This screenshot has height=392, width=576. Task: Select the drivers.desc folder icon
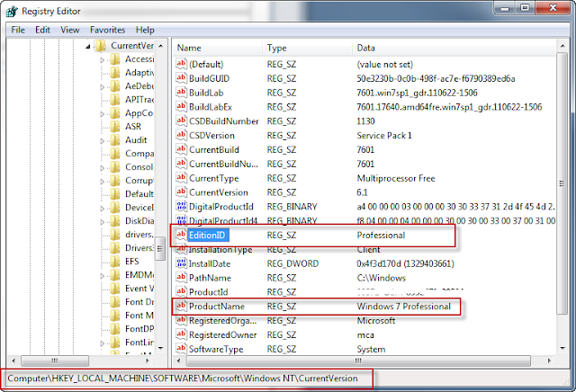tap(115, 235)
